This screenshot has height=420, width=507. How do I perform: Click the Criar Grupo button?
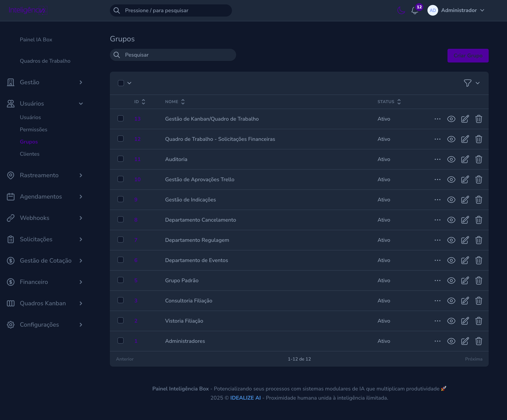point(468,56)
